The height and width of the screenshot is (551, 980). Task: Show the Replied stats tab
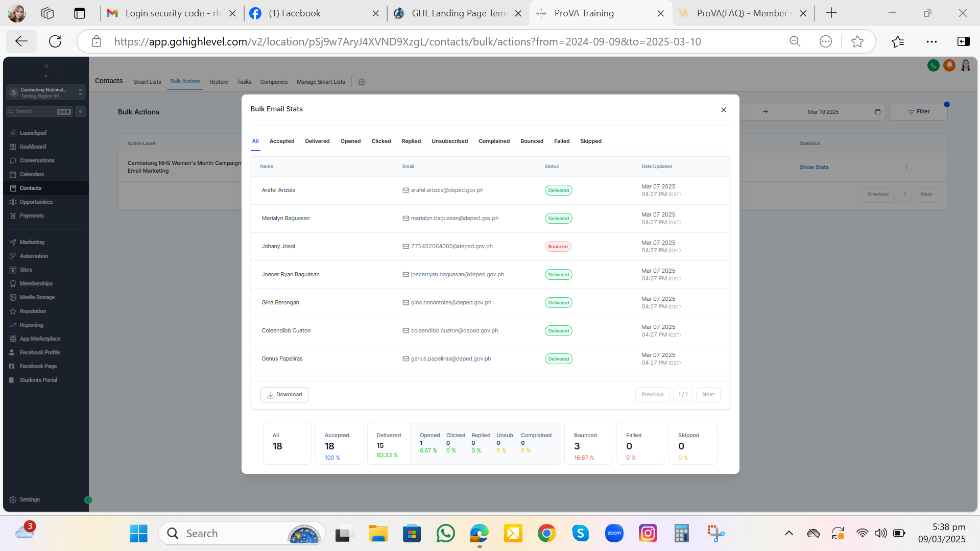(411, 141)
